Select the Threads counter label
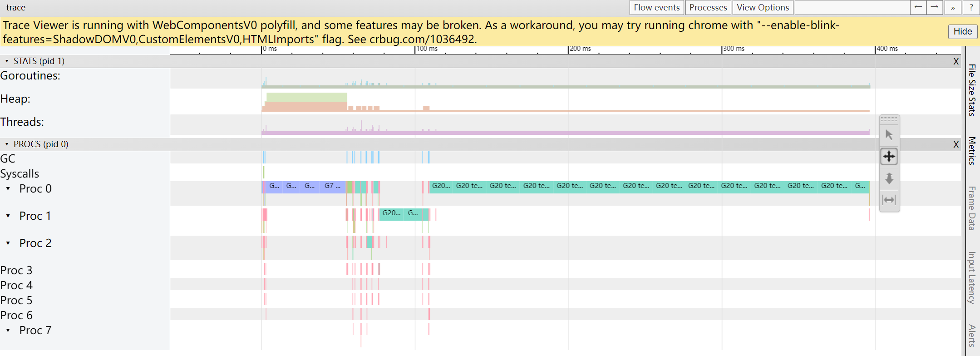The height and width of the screenshot is (356, 980). click(22, 122)
